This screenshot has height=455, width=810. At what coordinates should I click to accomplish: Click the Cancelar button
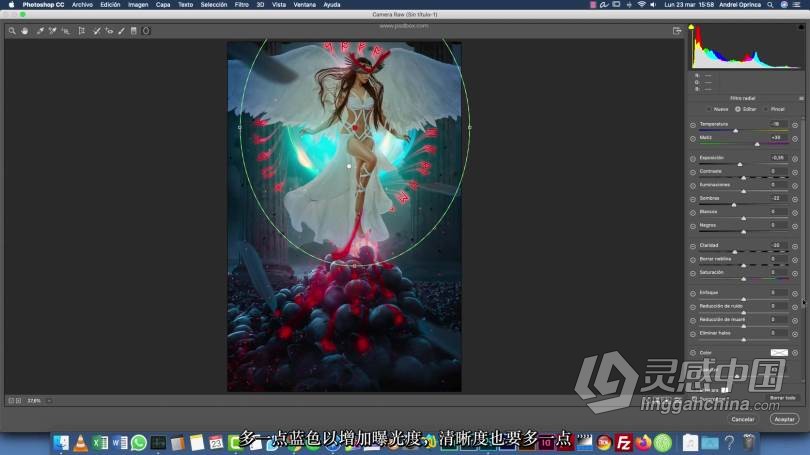[743, 419]
